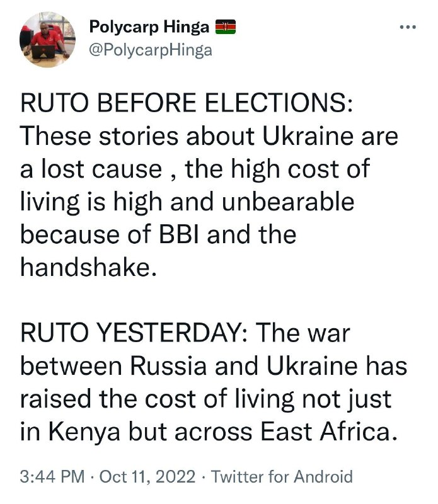Click the Kenya flag emoji beside the name
The image size is (438, 504).
click(226, 26)
